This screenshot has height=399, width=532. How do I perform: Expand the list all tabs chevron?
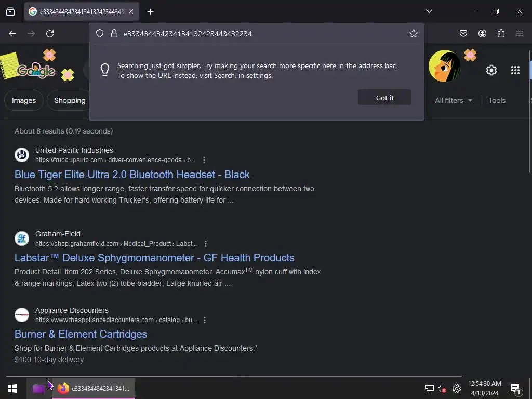[429, 11]
